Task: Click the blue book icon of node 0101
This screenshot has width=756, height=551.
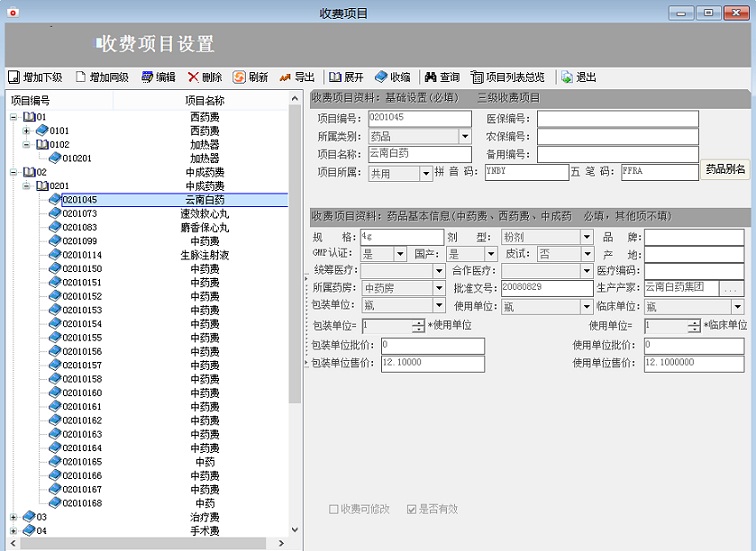Action: coord(42,130)
